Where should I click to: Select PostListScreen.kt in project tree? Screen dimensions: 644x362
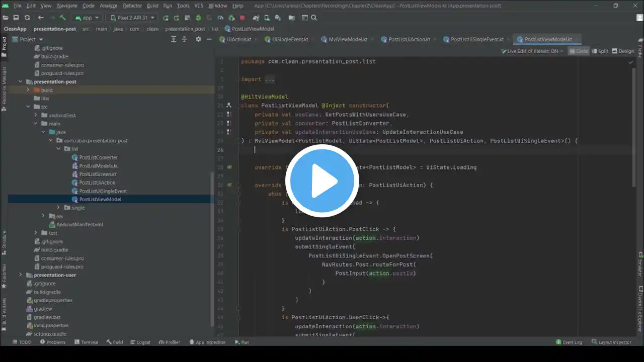[97, 174]
